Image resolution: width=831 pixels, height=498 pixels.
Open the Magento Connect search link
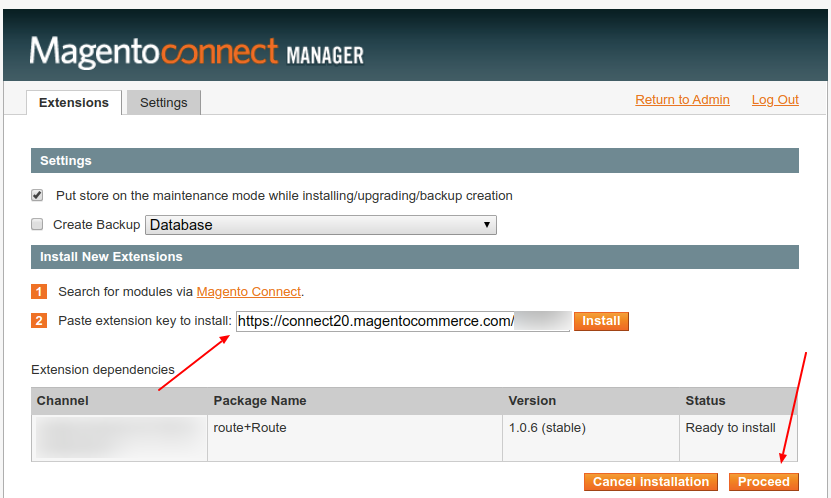click(248, 292)
